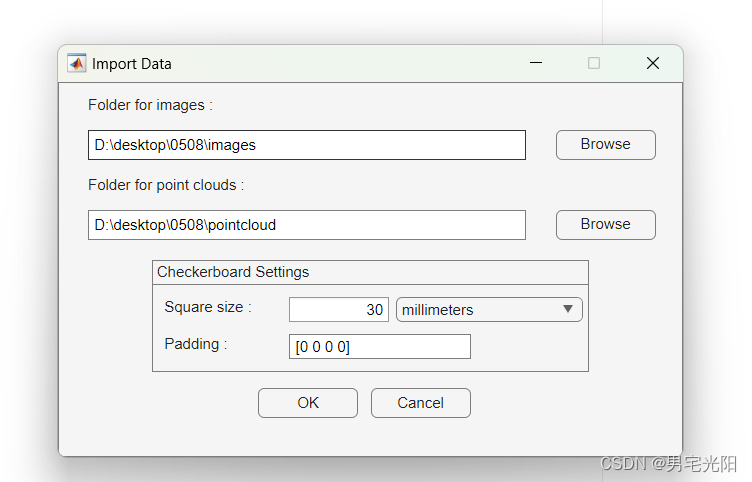Browse for the images folder
The height and width of the screenshot is (482, 752).
point(605,144)
